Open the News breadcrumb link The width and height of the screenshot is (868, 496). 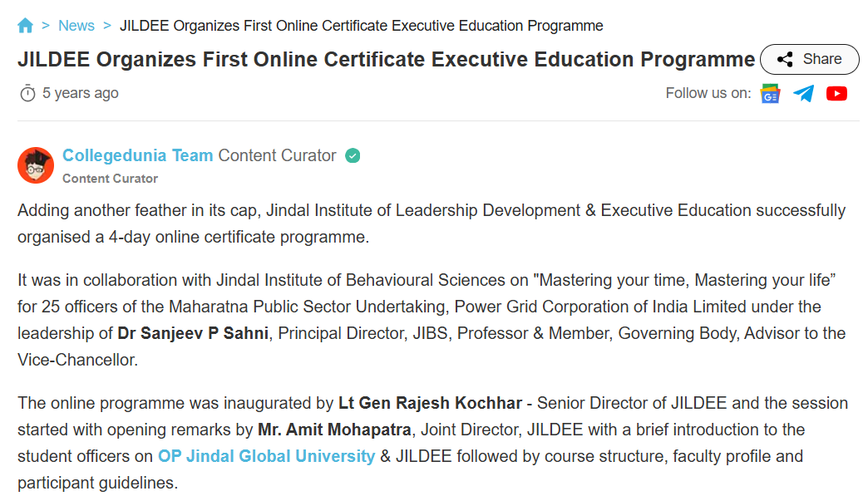[76, 26]
